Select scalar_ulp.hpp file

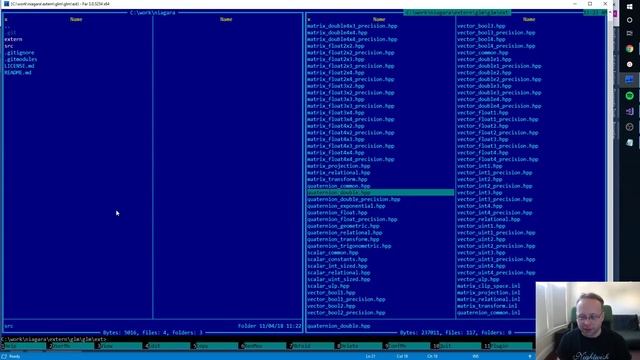328,286
